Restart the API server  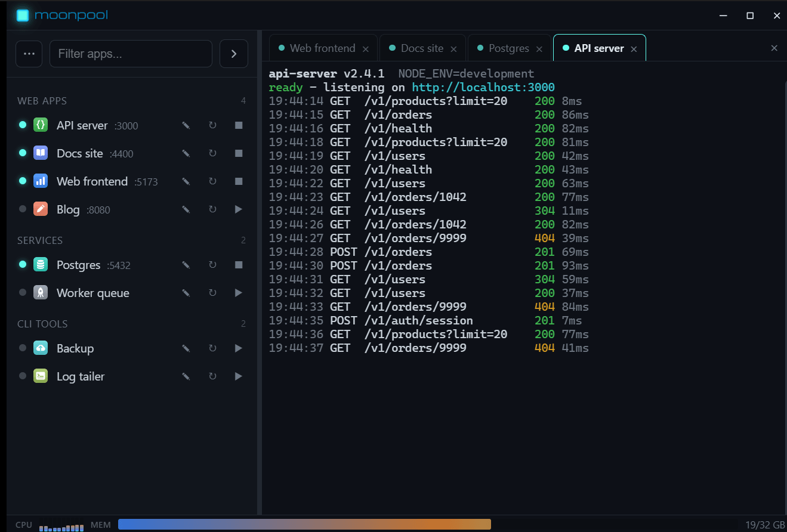212,125
